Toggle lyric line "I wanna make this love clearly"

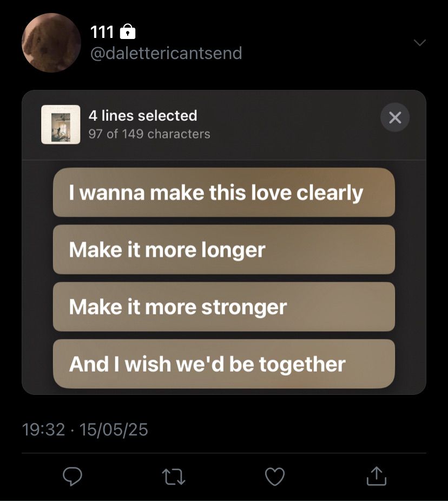click(x=223, y=192)
